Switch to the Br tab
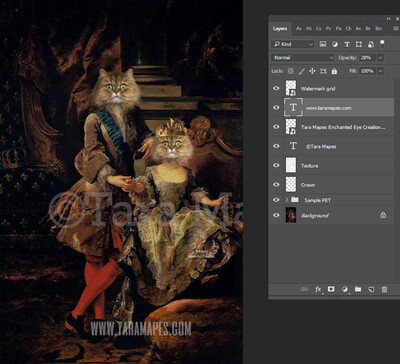Viewport: 400px width, 364px height. [x=368, y=29]
